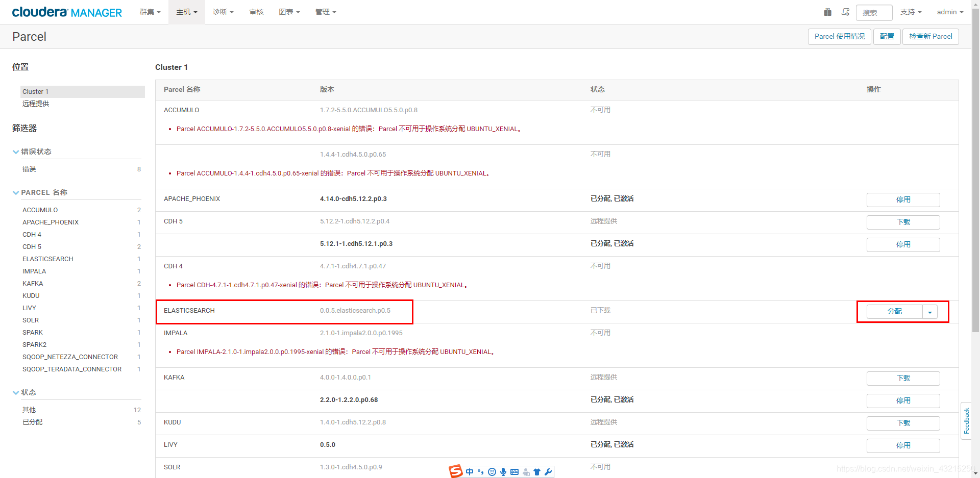The height and width of the screenshot is (478, 980).
Task: Click the 0.0.5.elasticsearch.p0.5 version text
Action: [x=355, y=311]
